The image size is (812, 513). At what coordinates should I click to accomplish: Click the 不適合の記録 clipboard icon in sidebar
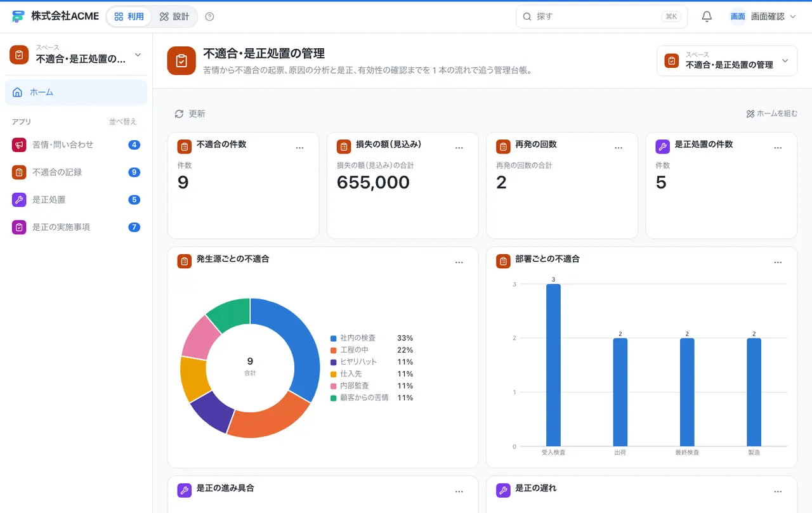tap(19, 172)
